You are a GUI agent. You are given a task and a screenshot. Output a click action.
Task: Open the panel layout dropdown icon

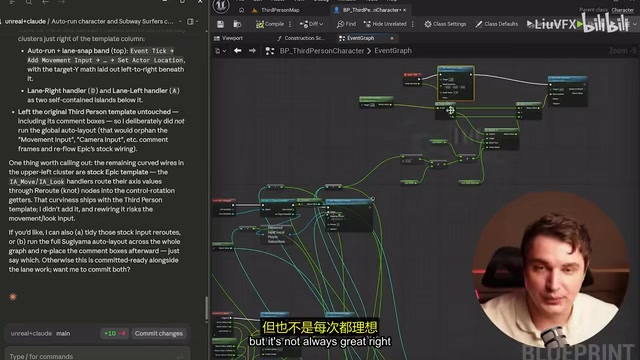[x=192, y=21]
